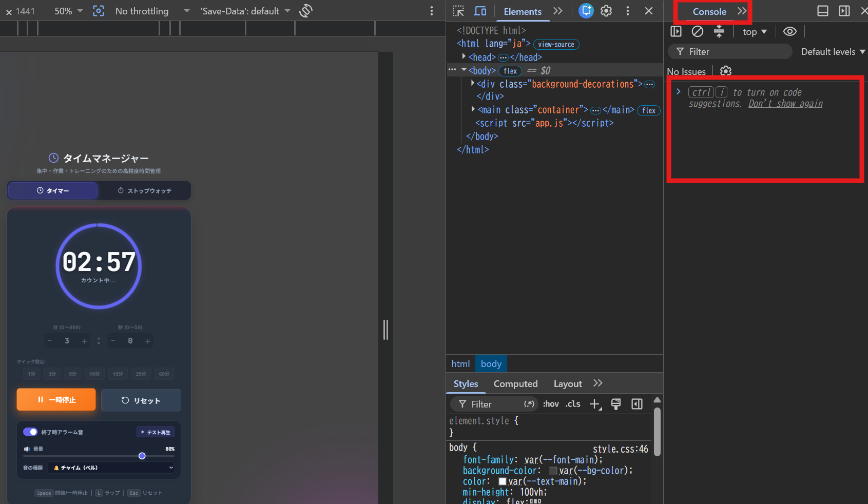
Task: Open the AI assistance icon in DevTools
Action: (586, 11)
